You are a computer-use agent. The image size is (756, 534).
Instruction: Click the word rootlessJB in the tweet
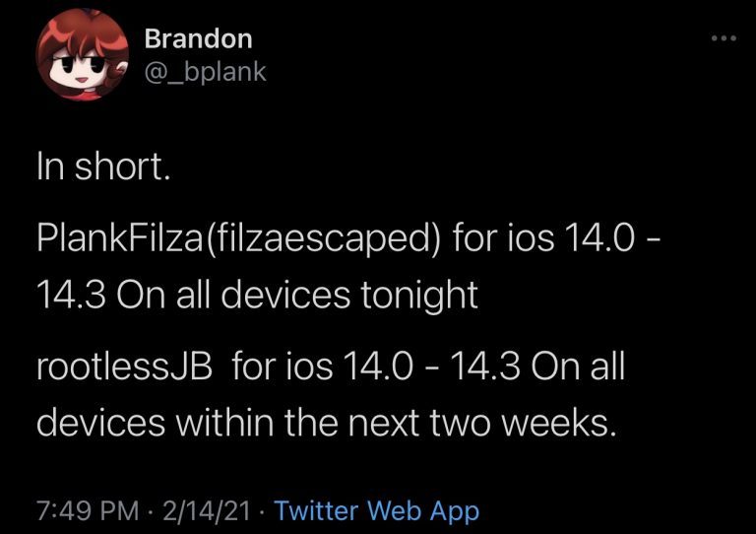click(x=124, y=367)
